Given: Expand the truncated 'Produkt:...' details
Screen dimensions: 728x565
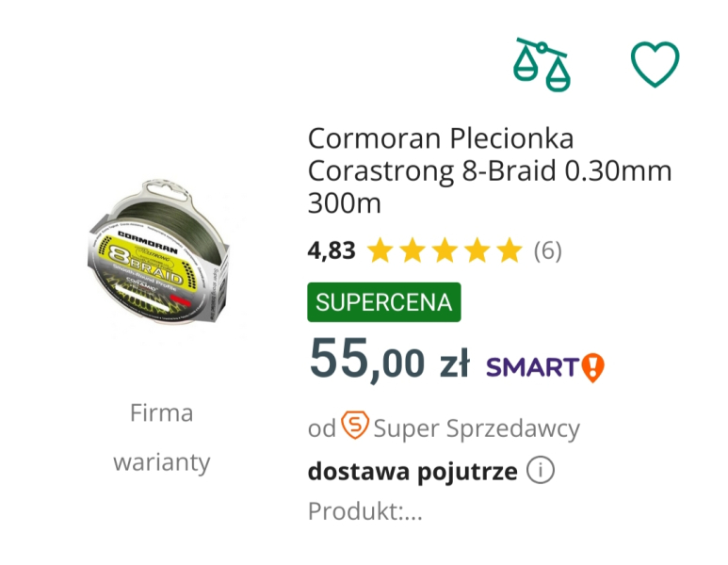Looking at the screenshot, I should (365, 512).
